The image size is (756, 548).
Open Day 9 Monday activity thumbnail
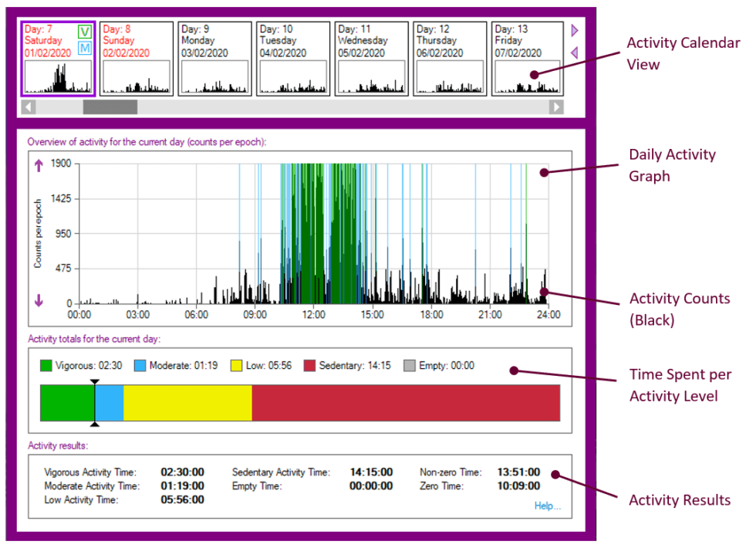(x=214, y=77)
